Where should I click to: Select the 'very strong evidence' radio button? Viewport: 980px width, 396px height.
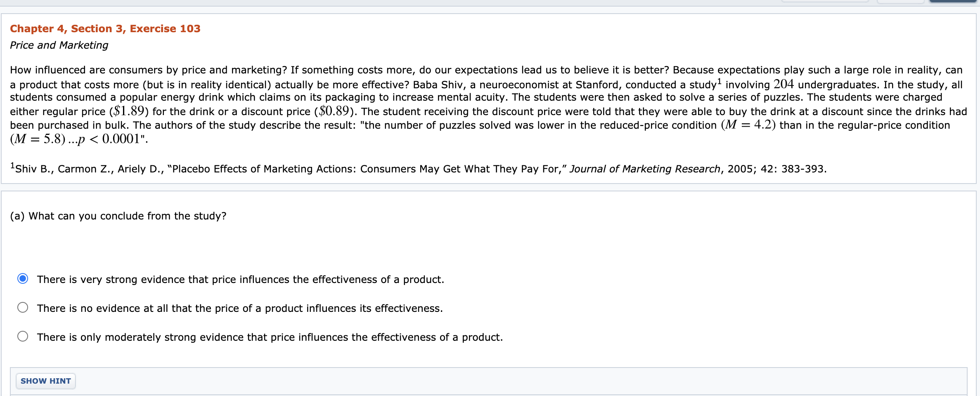tap(23, 279)
